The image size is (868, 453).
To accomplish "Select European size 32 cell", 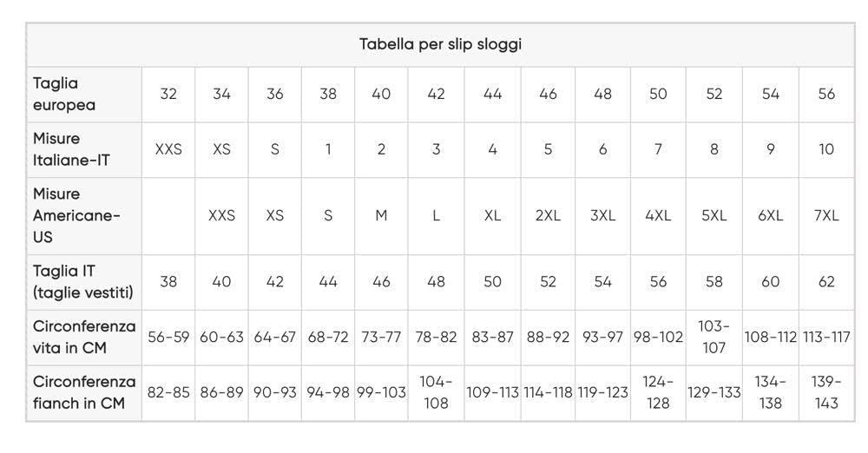I will [168, 94].
